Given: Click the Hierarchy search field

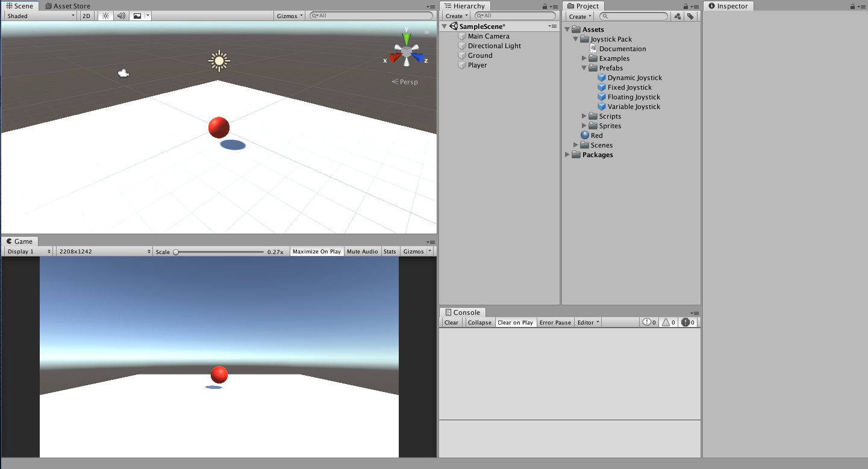Looking at the screenshot, I should 515,15.
